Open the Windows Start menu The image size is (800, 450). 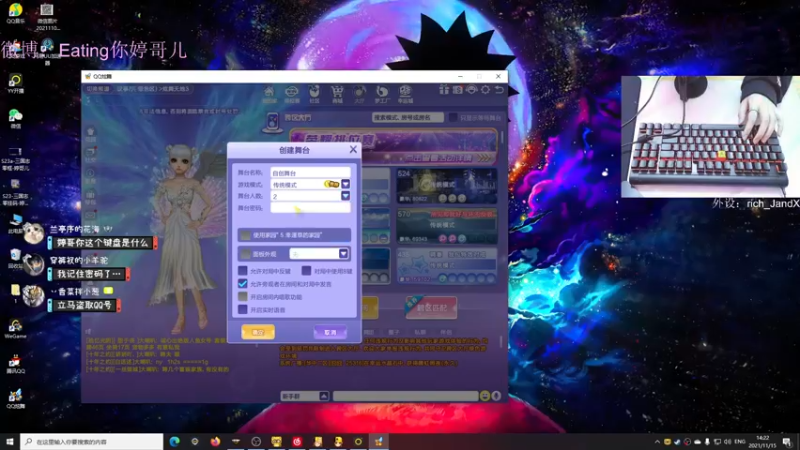10,442
